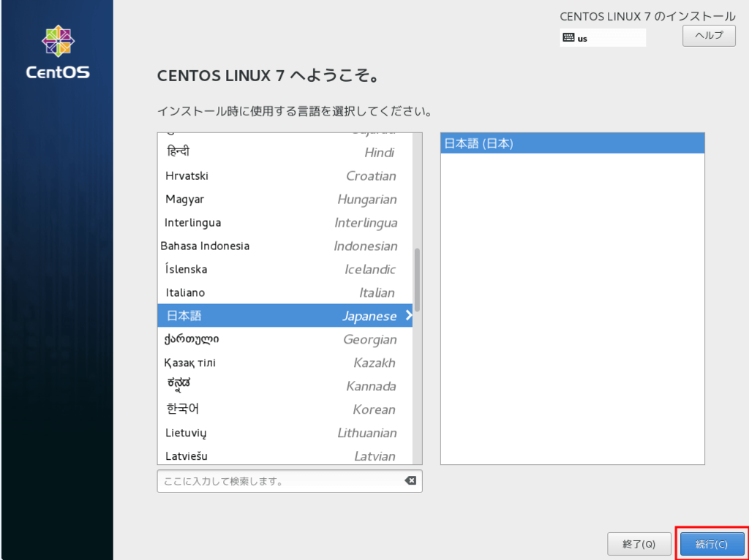Click the keyboard layout icon next to us
The height and width of the screenshot is (560, 749).
[x=568, y=38]
